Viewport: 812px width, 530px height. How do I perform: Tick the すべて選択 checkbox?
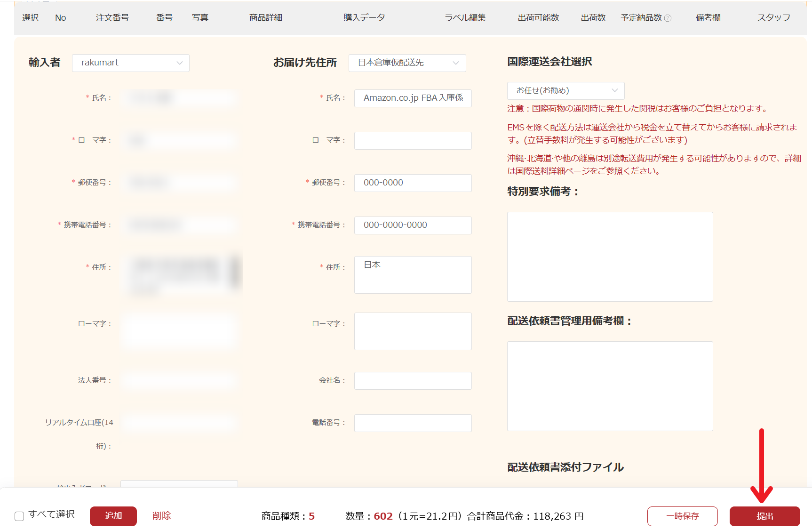[x=19, y=516]
